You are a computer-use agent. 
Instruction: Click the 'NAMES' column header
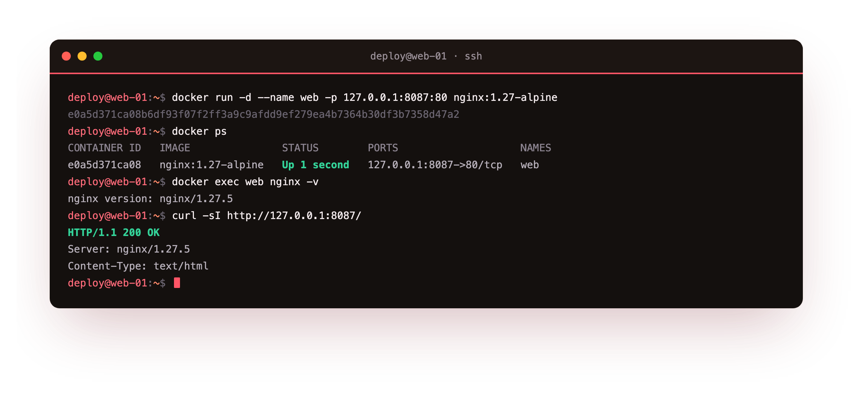(x=535, y=148)
